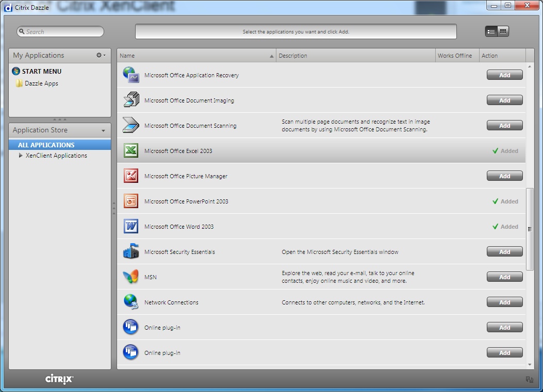The image size is (543, 392).
Task: Add Microsoft Office Document Imaging
Action: point(504,100)
